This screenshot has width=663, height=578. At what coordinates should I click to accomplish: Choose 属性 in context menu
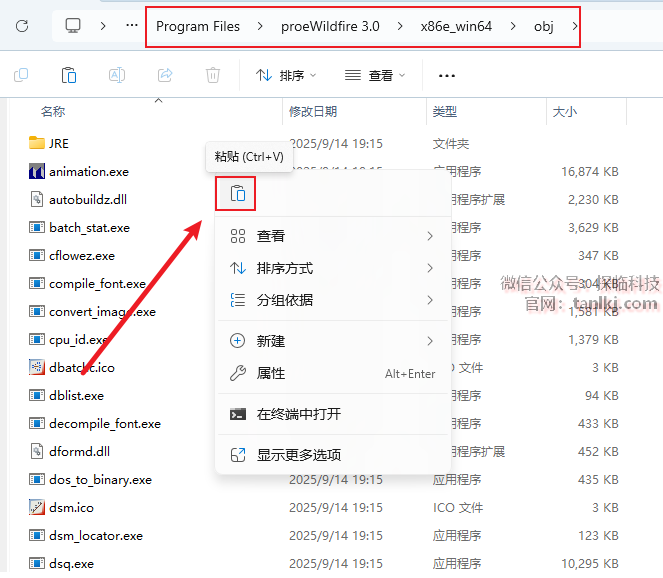click(332, 373)
